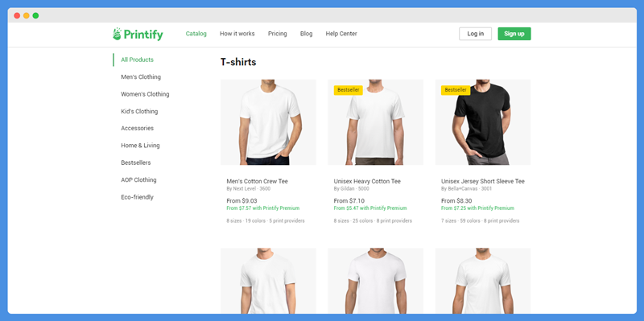Click 'From $5.47 with Printify Premium'
This screenshot has width=644, height=321.
point(370,208)
